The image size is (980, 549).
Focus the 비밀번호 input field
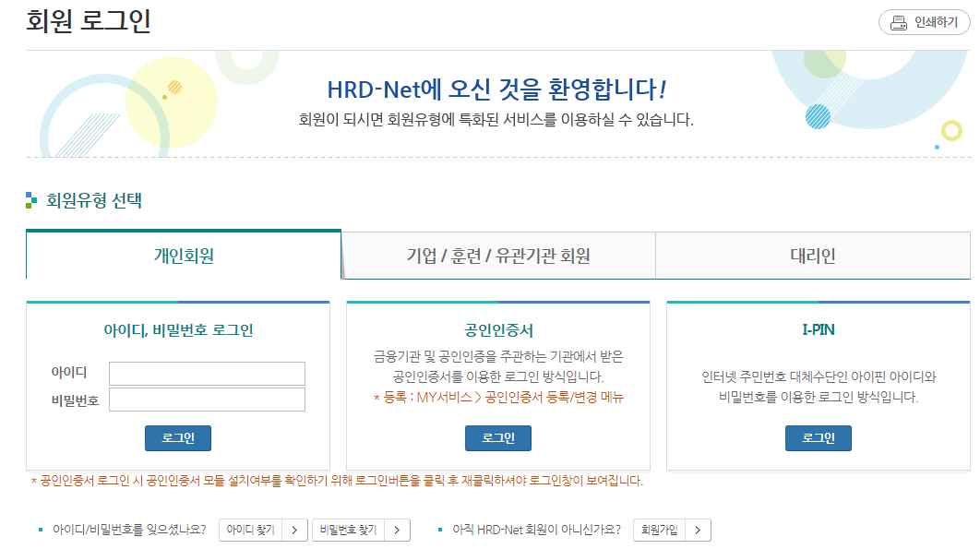pyautogui.click(x=207, y=400)
